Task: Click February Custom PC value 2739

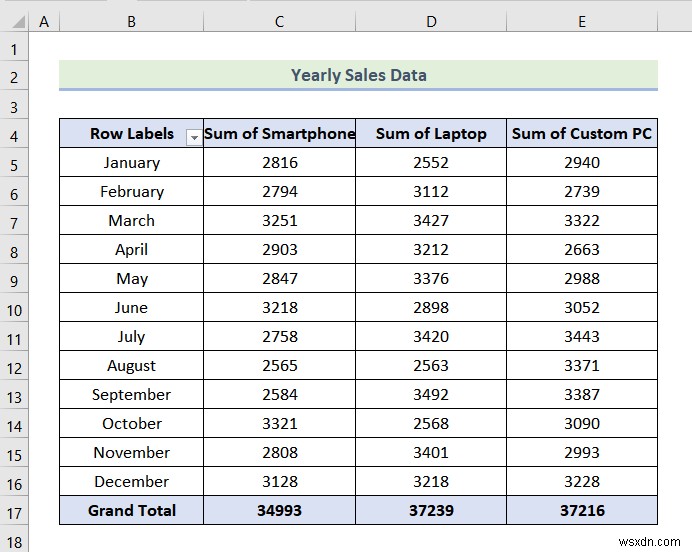Action: coord(582,192)
